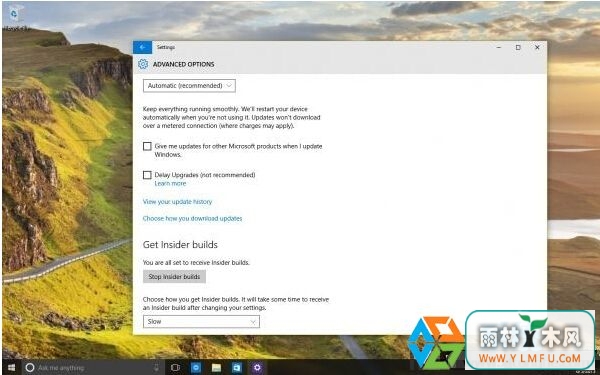Click the Stop Insider builds button
Viewport: 600px width, 375px height.
pos(174,277)
